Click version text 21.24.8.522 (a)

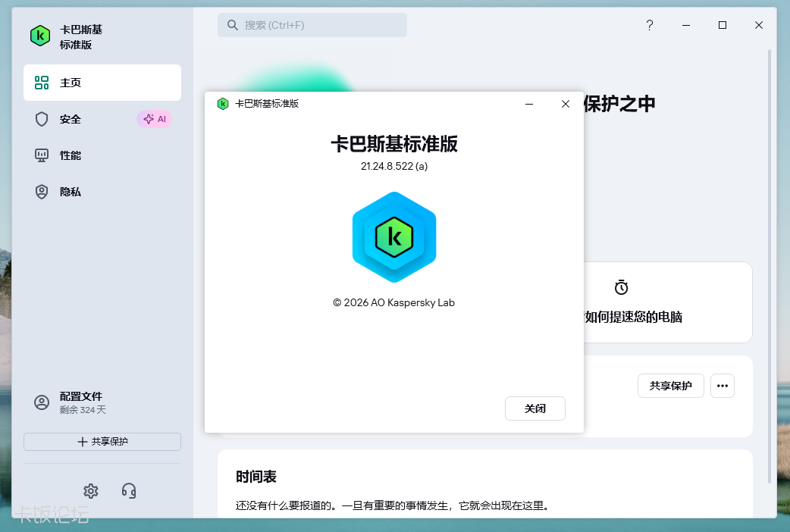(x=394, y=166)
